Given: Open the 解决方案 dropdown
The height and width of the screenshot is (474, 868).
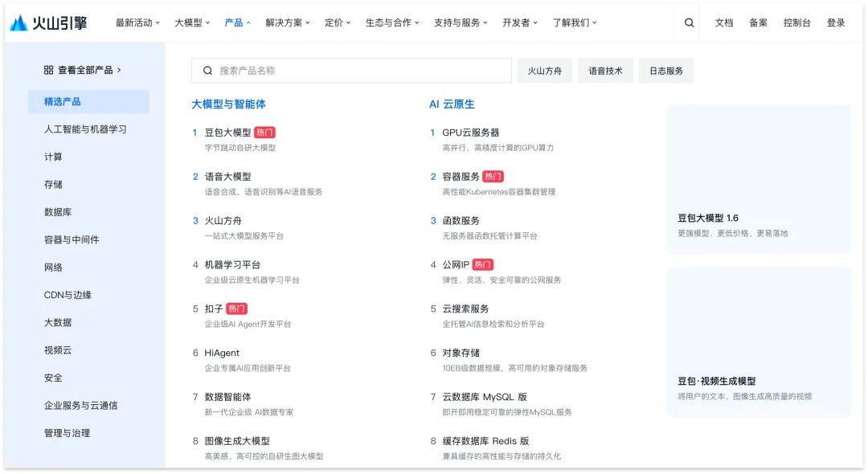Looking at the screenshot, I should 287,22.
